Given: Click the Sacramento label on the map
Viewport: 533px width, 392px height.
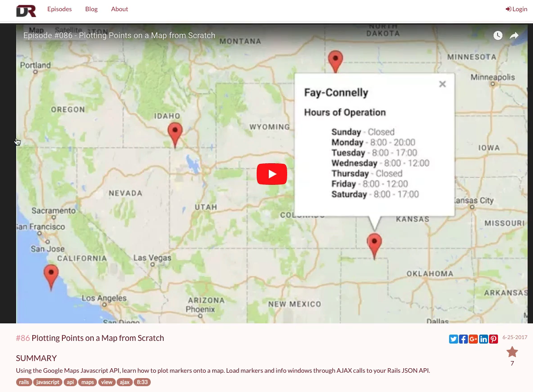Looking at the screenshot, I should point(54,211).
